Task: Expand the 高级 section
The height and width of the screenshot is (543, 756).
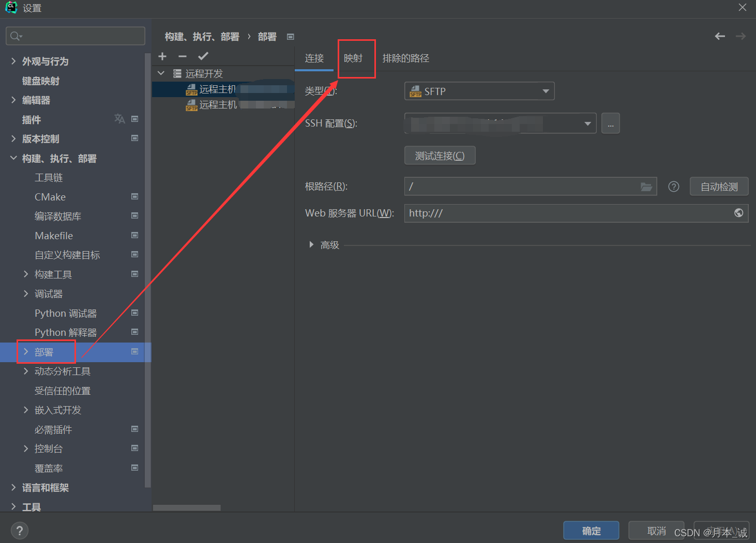Action: pos(311,244)
